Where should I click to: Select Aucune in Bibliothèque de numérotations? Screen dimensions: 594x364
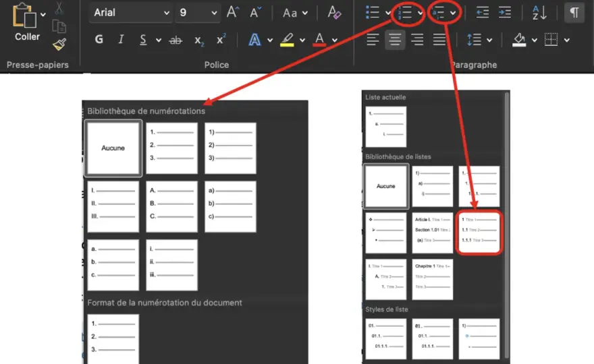(x=113, y=148)
